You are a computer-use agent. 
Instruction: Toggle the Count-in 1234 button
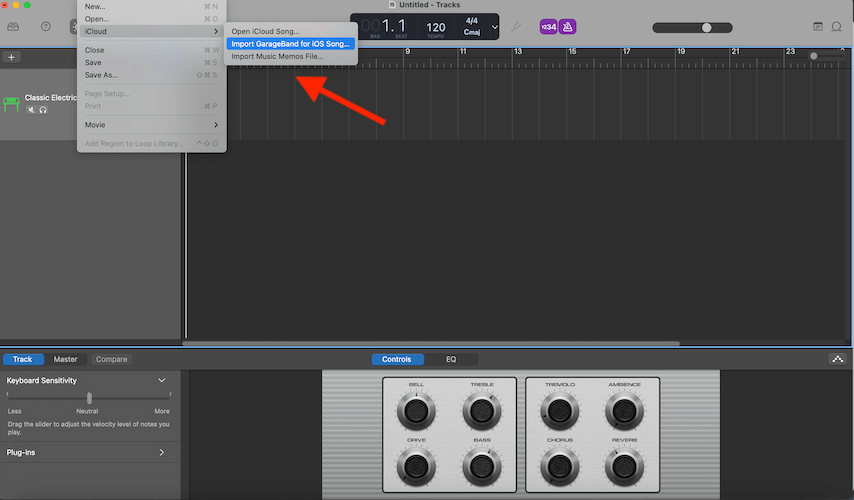(548, 26)
